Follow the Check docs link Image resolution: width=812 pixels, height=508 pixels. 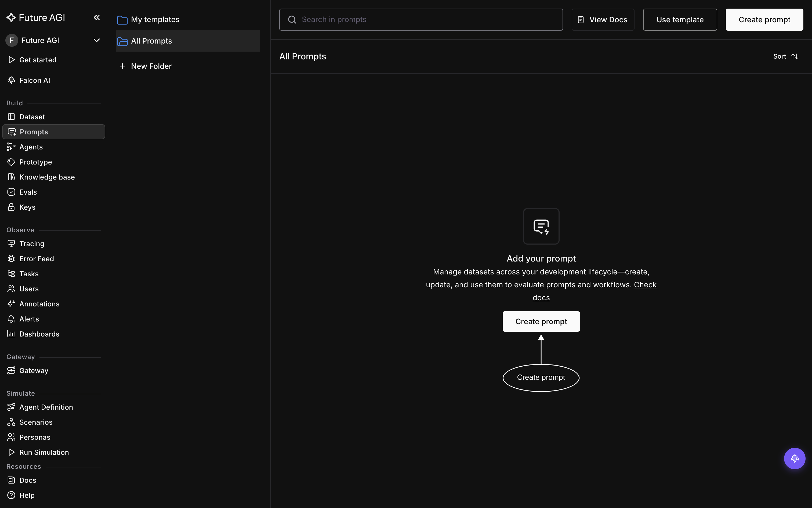click(645, 285)
